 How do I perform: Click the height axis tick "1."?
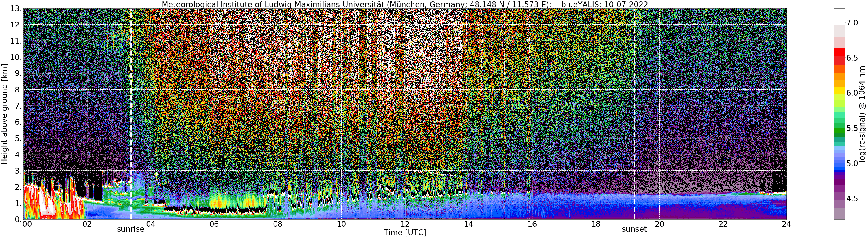click(18, 203)
